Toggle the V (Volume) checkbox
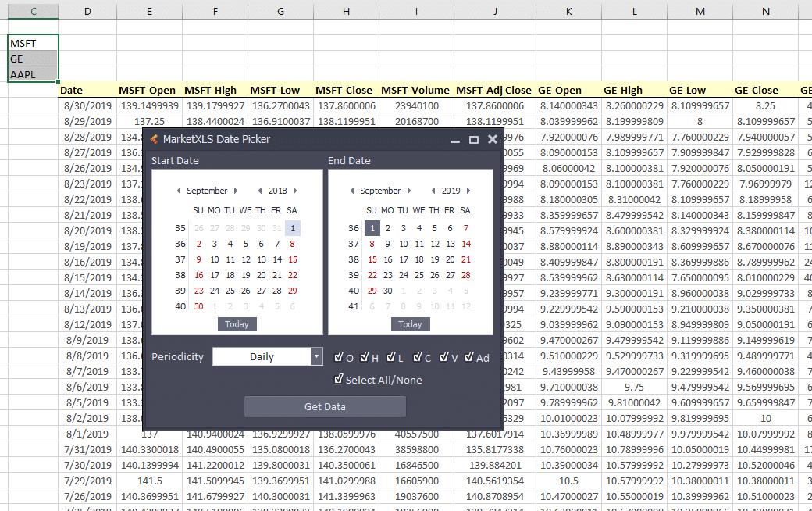Screen dimensions: 812x511 [443, 356]
